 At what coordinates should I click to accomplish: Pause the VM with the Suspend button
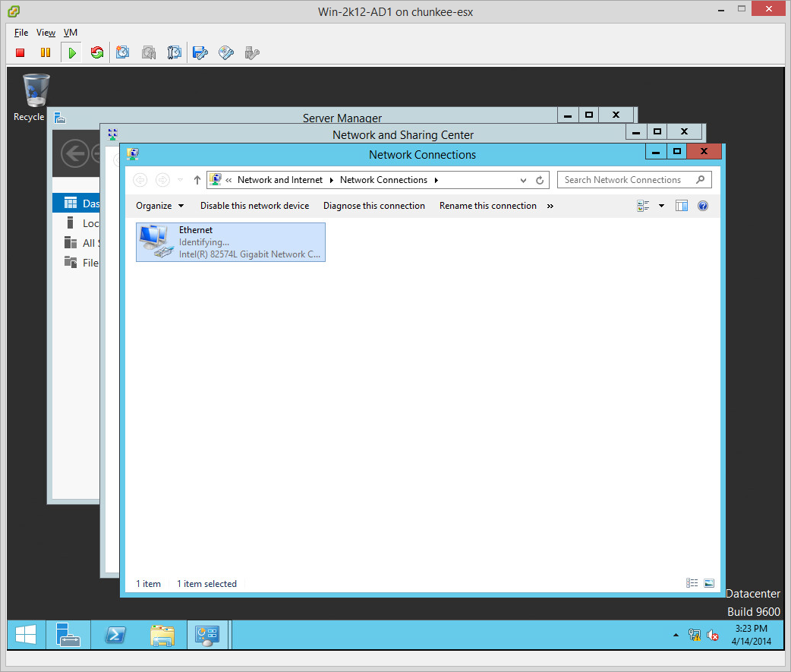pyautogui.click(x=46, y=52)
